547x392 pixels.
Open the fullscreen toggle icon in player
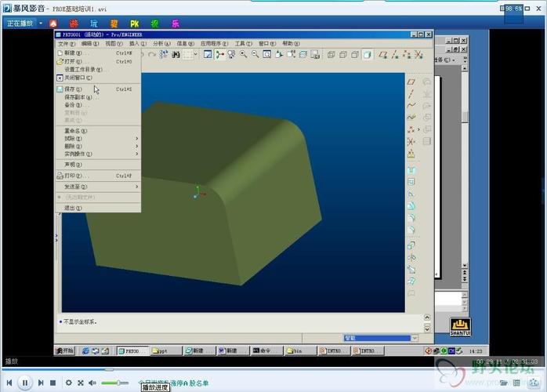tap(81, 383)
